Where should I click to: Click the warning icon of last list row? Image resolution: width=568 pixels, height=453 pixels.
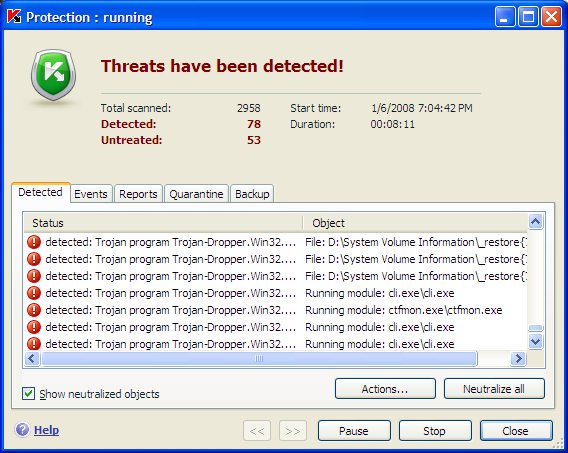click(34, 344)
